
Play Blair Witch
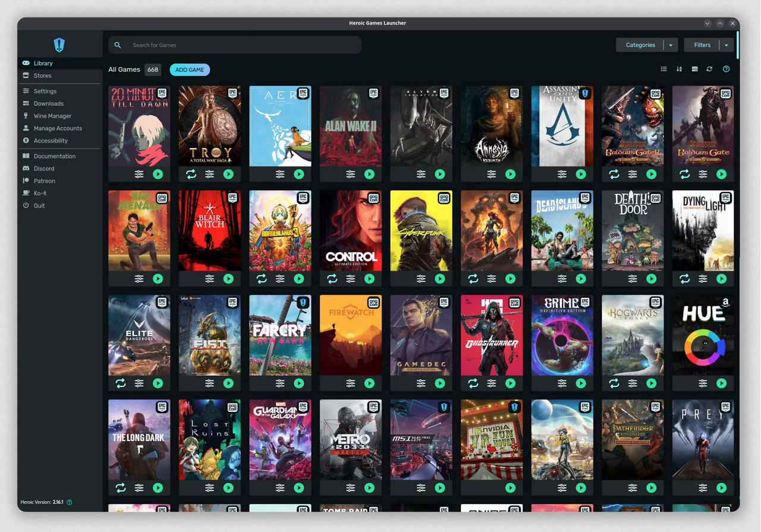click(x=228, y=279)
